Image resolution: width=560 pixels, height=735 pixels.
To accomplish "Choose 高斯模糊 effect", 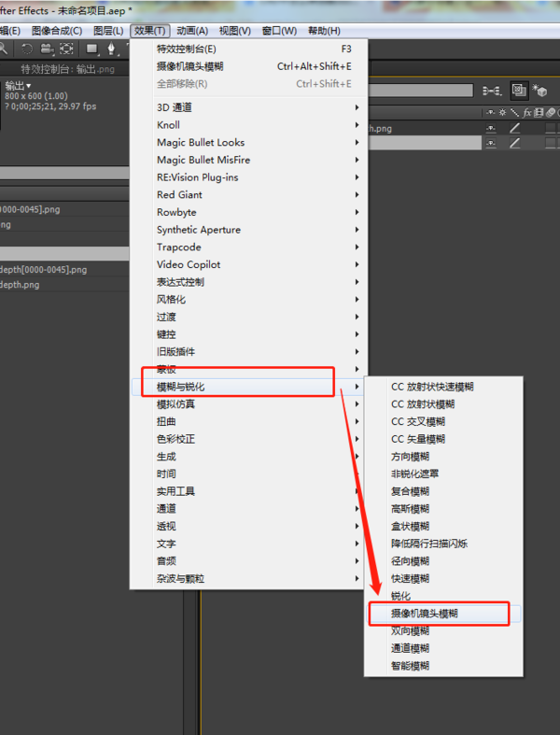I will [x=443, y=509].
